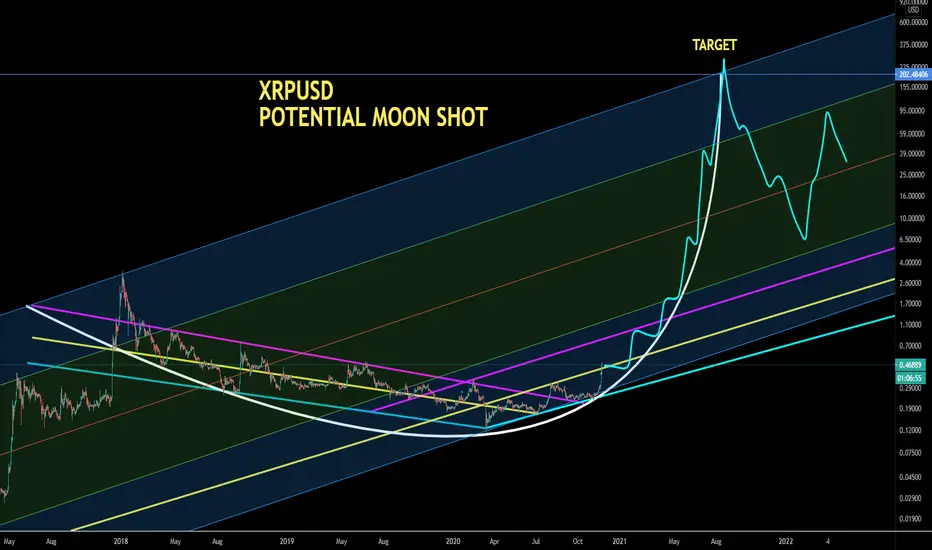Click the 0.02900 price axis label

click(x=913, y=498)
